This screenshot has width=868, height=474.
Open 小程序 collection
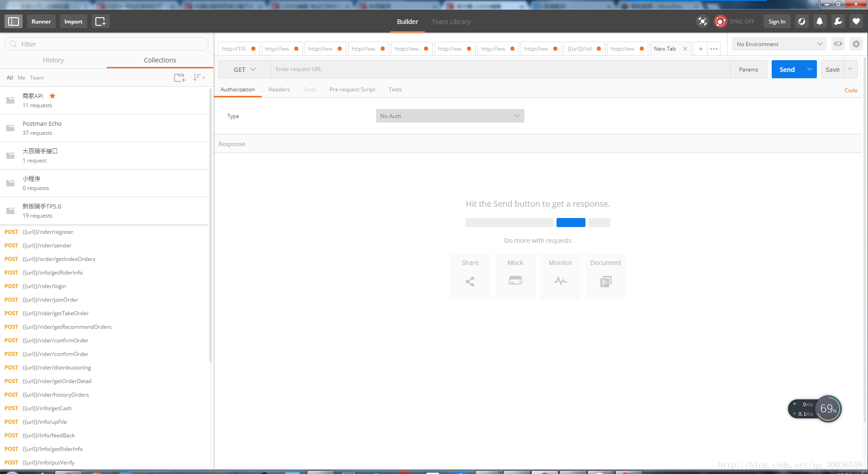(x=104, y=183)
